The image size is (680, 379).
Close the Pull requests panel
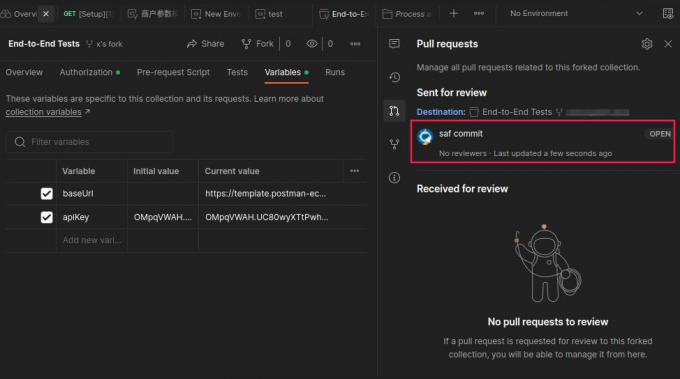tap(668, 44)
